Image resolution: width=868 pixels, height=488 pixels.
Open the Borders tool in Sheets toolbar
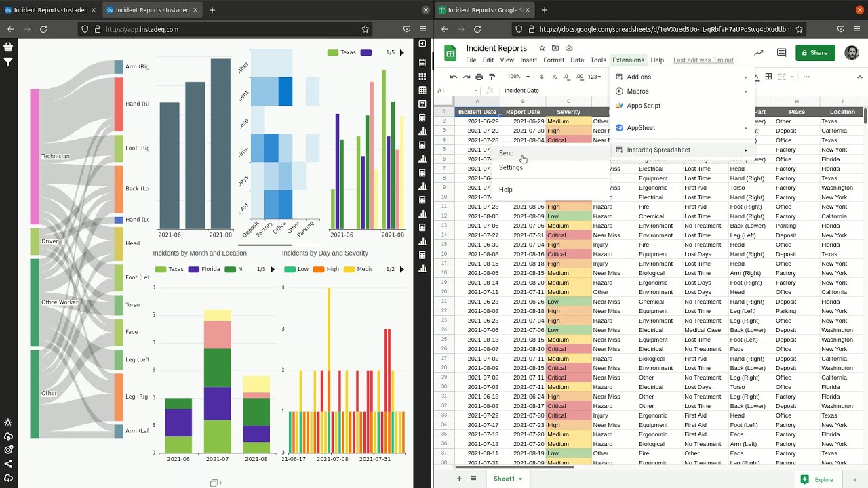(x=768, y=77)
